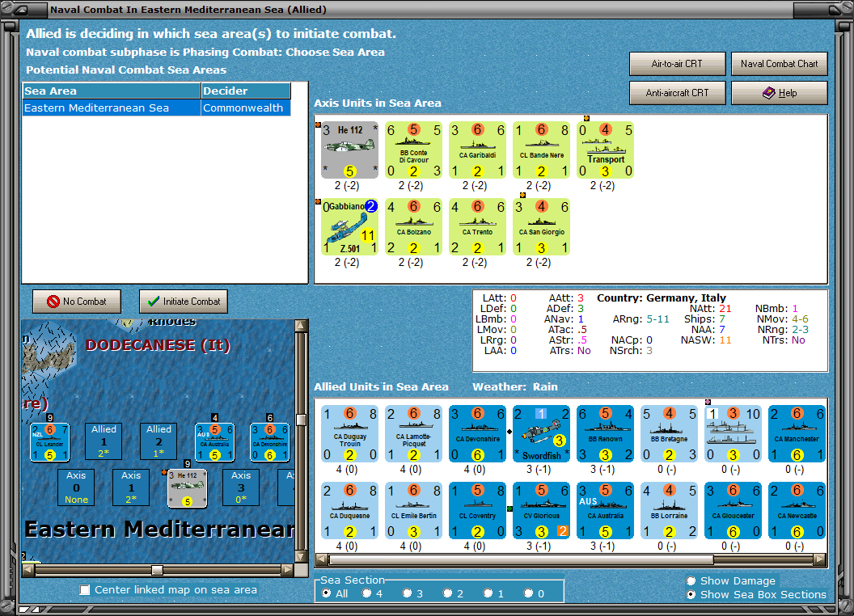Click the Initiate Combat button
Screen dimensions: 854x616
[x=184, y=302]
